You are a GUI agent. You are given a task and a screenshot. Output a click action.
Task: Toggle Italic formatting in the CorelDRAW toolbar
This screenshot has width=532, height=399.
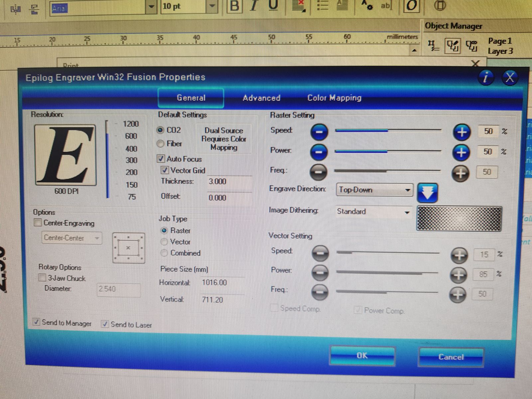(254, 6)
